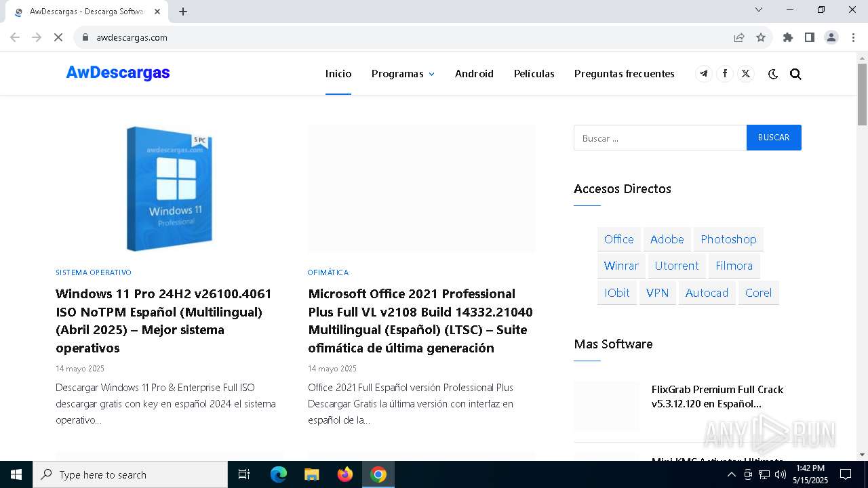Click the taskbar search box

coord(130,474)
